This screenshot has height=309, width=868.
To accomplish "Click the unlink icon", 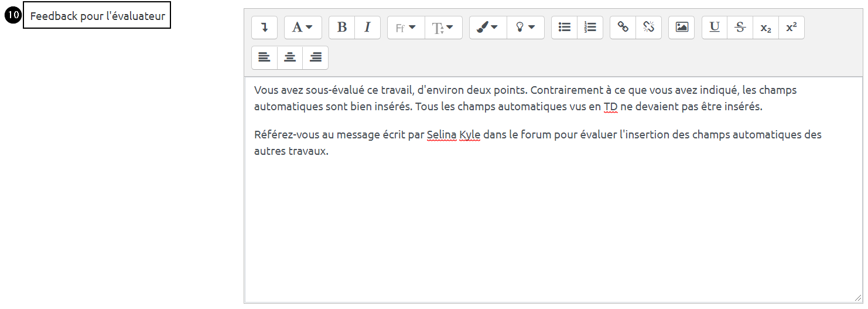I will pyautogui.click(x=648, y=28).
